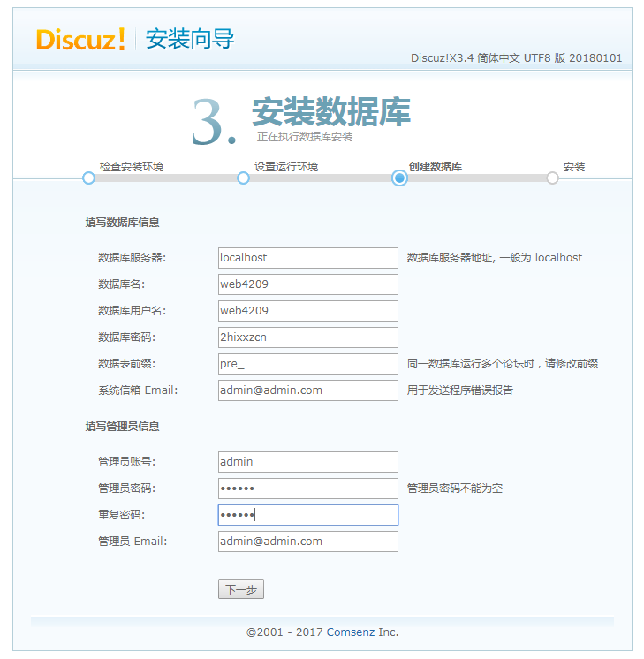
Task: Click the 设置运行环境 step label
Action: coord(286,166)
